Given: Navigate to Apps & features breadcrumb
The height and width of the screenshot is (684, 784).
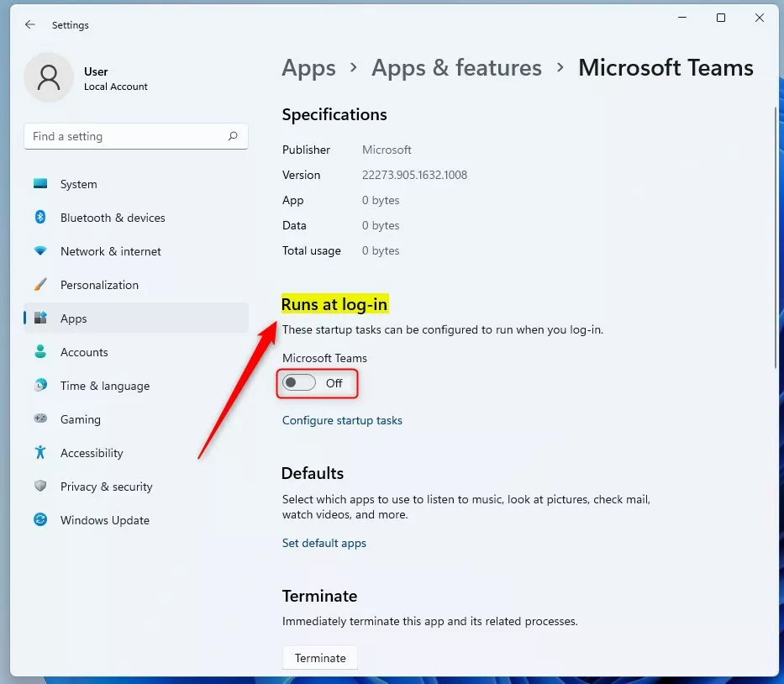Looking at the screenshot, I should click(456, 68).
